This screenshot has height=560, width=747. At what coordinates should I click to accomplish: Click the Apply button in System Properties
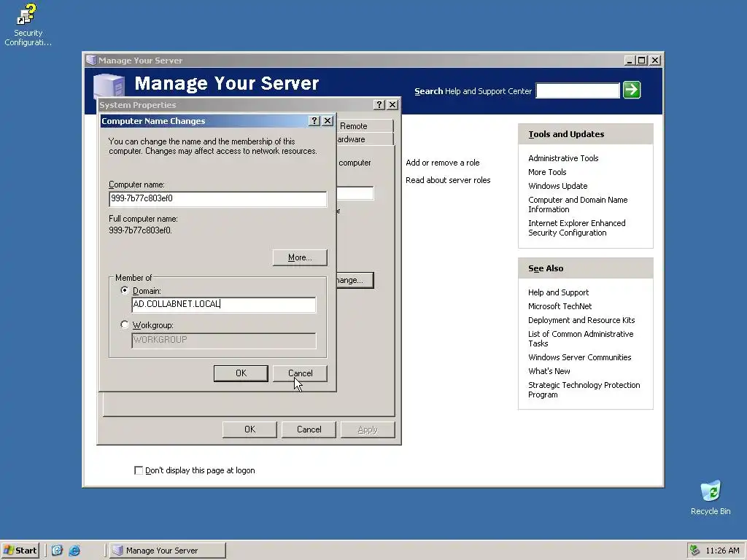point(368,429)
